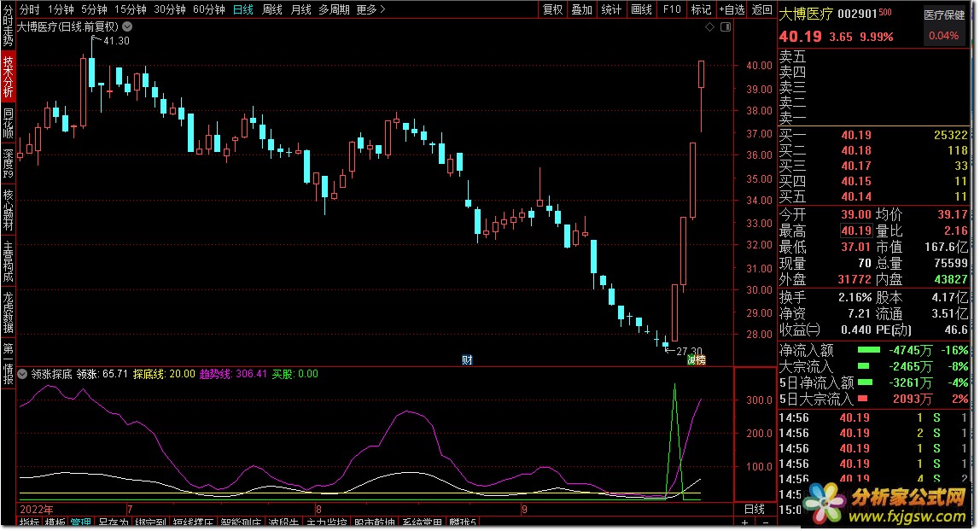Click the 27.30 low price marker
Viewport: 980px width, 531px height.
[690, 352]
